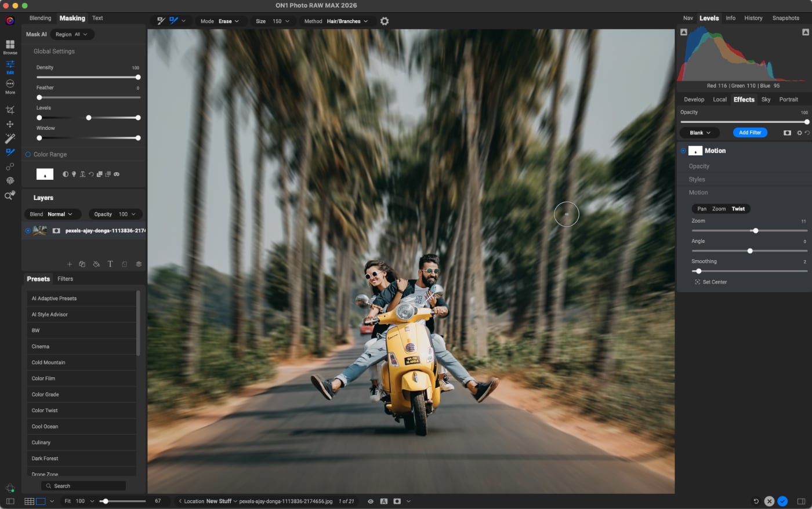The height and width of the screenshot is (509, 812).
Task: Click the add new layer plus icon
Action: click(x=70, y=264)
